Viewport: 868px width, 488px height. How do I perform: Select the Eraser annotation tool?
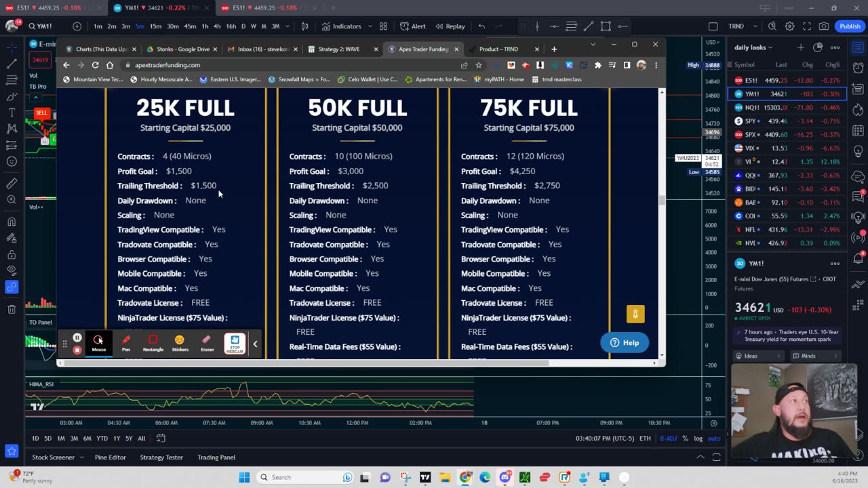coord(207,343)
